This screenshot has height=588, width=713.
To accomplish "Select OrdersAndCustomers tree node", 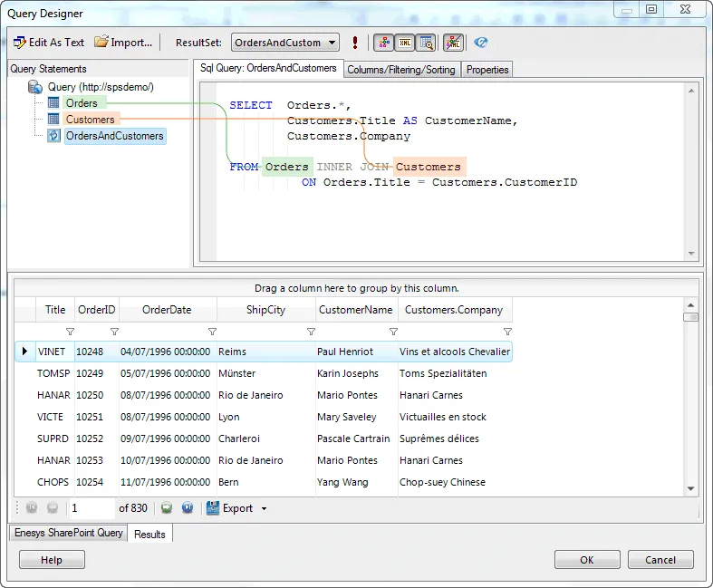I will click(x=114, y=136).
